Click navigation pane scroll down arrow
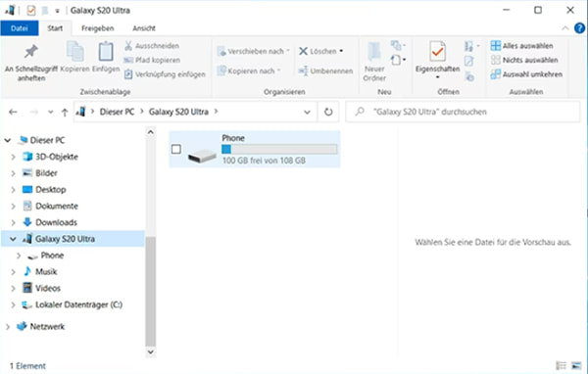This screenshot has height=374, width=588. point(150,351)
